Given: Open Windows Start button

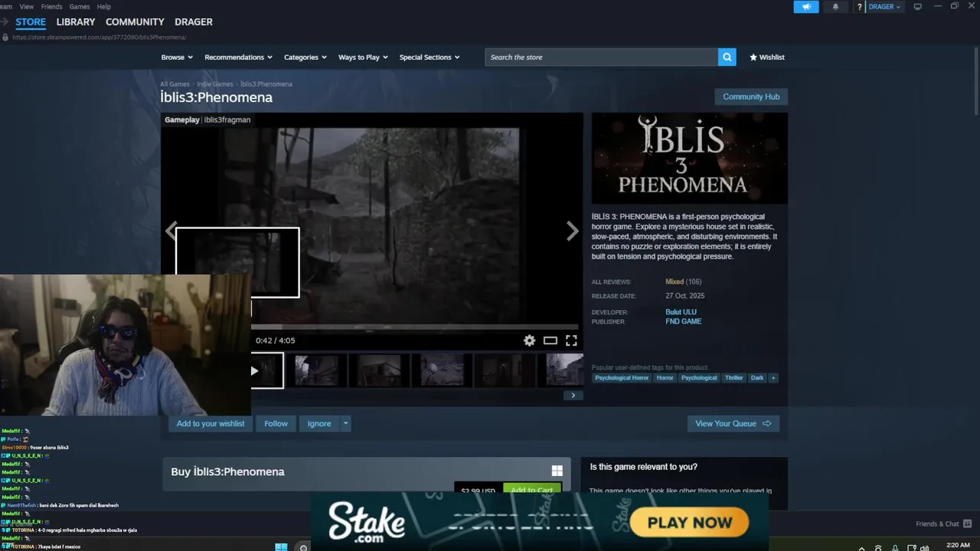Looking at the screenshot, I should pos(281,546).
